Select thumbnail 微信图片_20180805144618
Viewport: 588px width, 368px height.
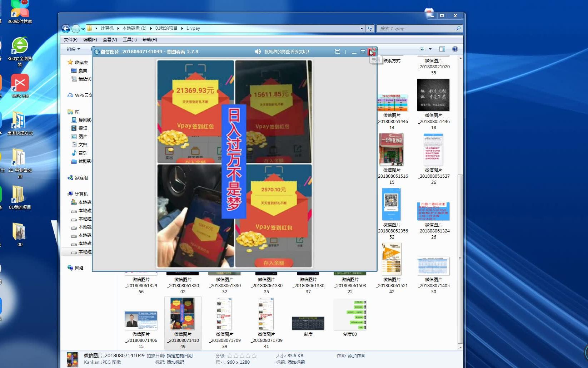coord(433,95)
